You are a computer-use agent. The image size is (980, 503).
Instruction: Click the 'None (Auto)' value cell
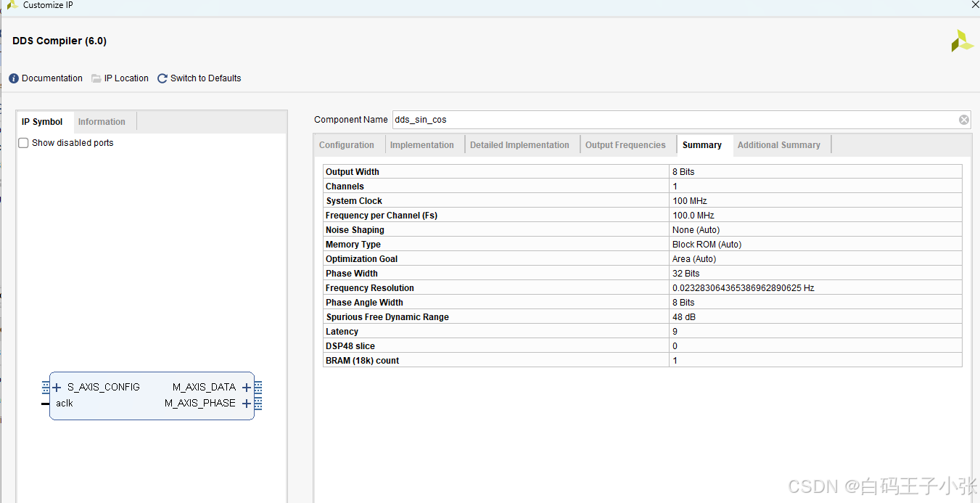[x=815, y=230]
